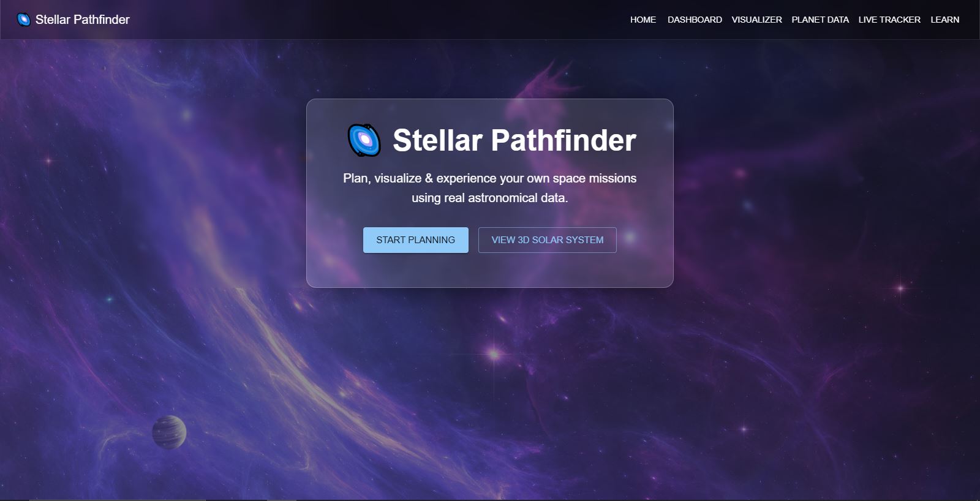Click the galaxy logo icon in the navbar
Screen dimensions: 980x501
(x=23, y=20)
